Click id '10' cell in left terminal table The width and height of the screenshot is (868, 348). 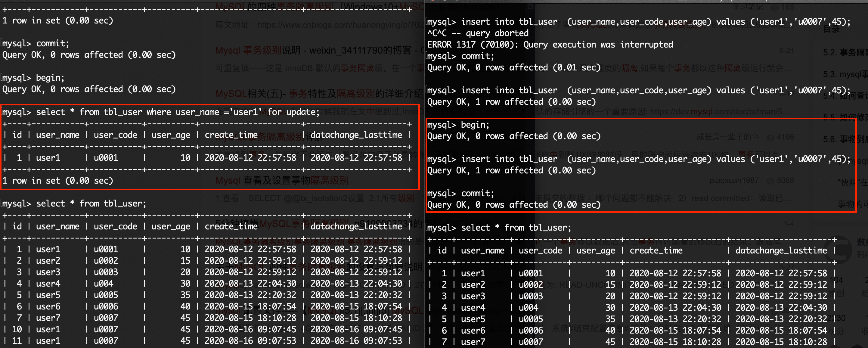click(x=17, y=329)
